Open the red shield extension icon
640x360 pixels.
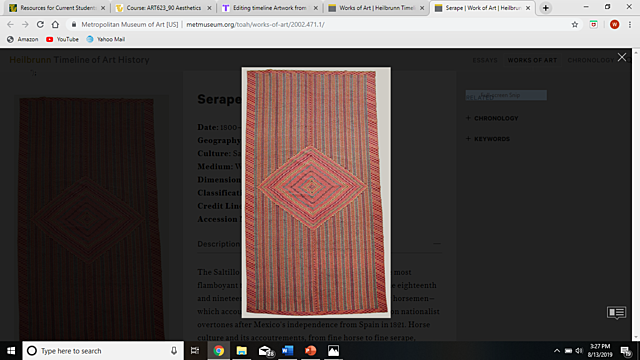click(x=594, y=24)
